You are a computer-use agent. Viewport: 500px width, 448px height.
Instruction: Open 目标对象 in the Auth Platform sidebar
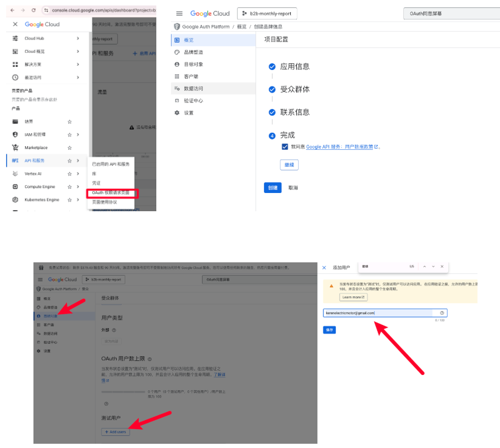214,65
